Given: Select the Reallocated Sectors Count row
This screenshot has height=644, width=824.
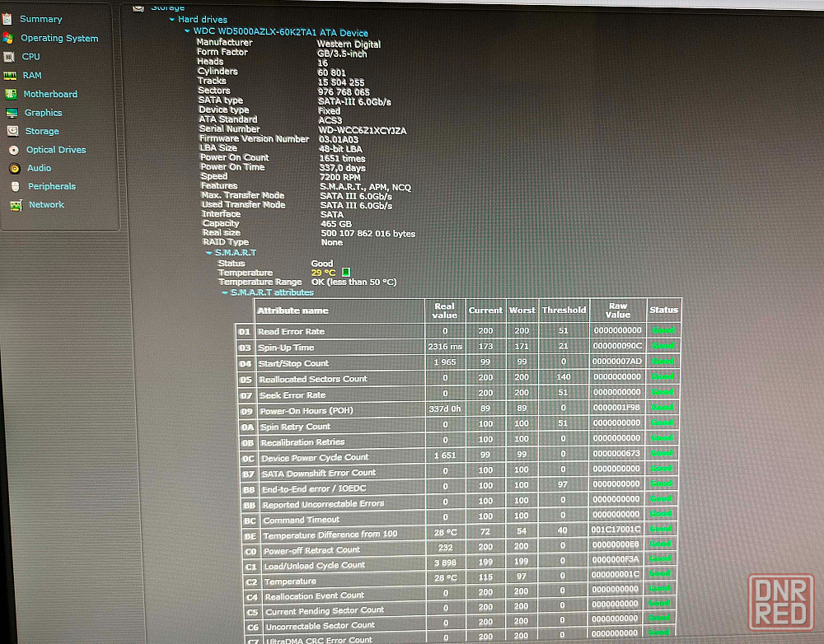Looking at the screenshot, I should tap(313, 379).
